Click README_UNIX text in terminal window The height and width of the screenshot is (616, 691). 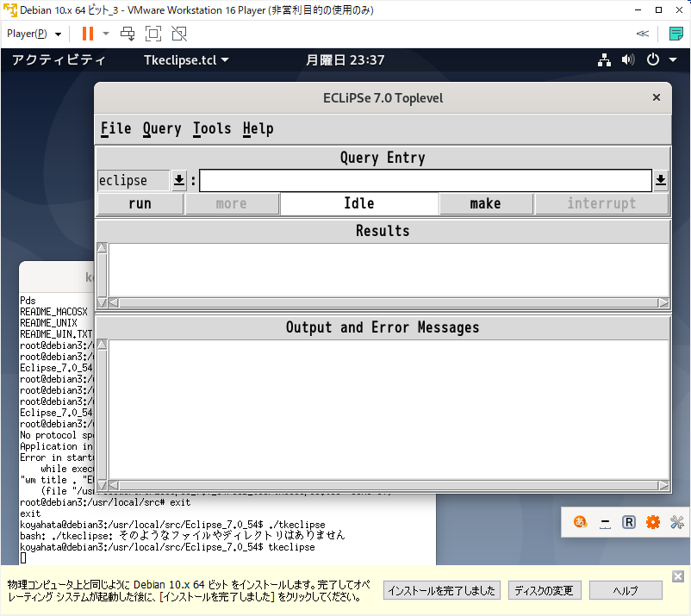48,323
